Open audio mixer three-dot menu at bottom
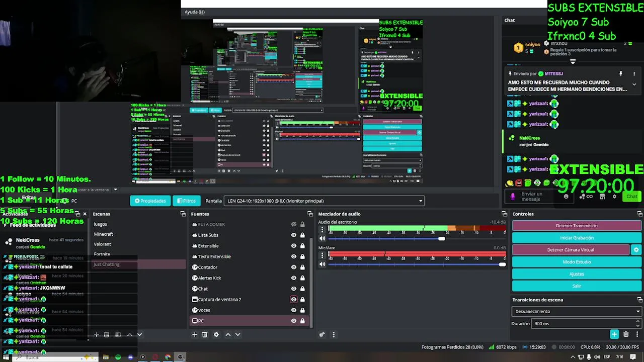The height and width of the screenshot is (362, 644). pos(333,334)
